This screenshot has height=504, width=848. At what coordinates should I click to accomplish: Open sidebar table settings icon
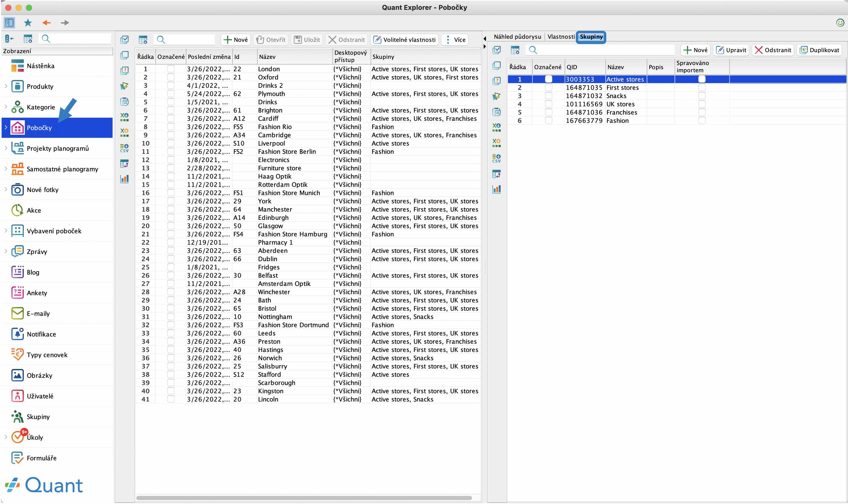pos(28,39)
